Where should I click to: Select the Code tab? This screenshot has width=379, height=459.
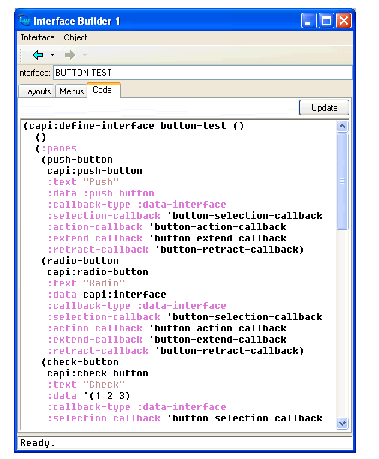(x=103, y=90)
